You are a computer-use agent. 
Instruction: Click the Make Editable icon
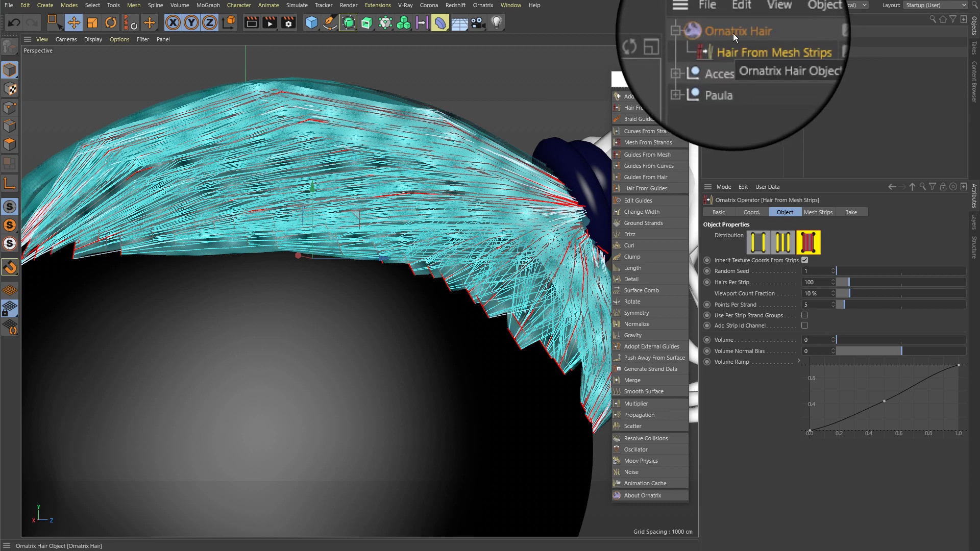10,47
